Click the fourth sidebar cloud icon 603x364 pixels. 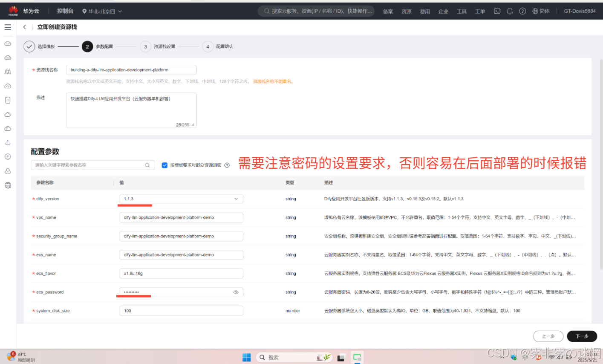pos(8,86)
